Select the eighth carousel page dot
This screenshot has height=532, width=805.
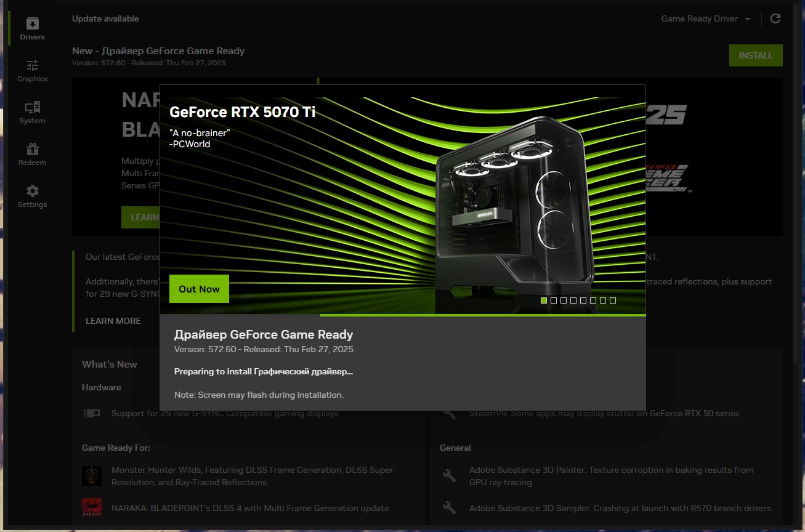click(x=613, y=300)
